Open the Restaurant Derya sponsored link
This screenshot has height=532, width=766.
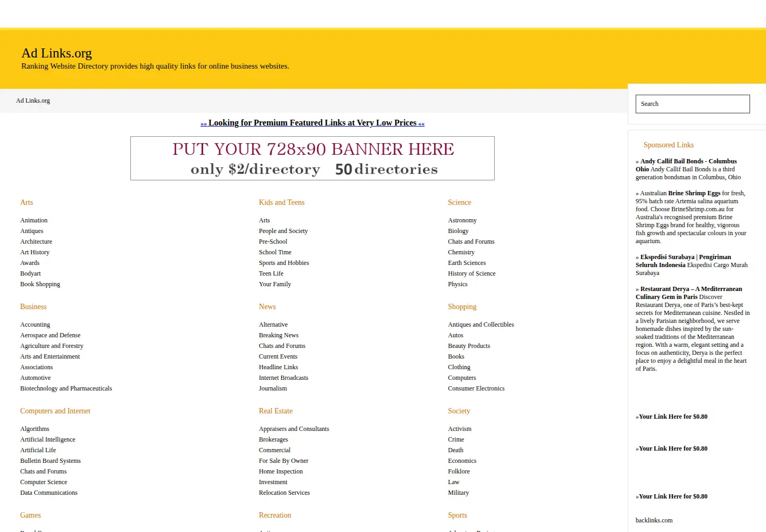[x=689, y=293]
